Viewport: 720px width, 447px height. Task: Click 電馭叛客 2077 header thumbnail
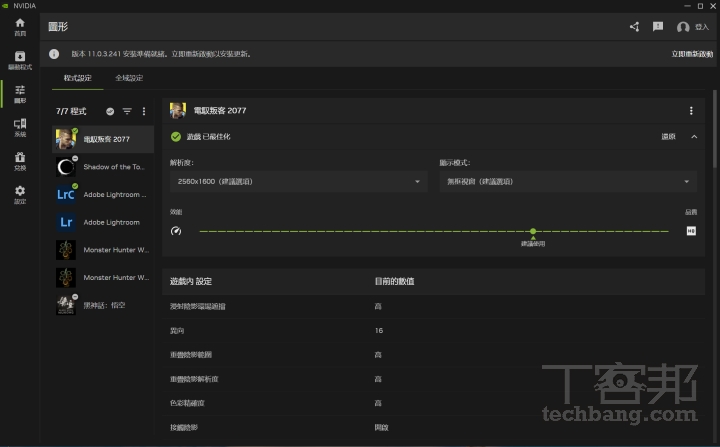178,111
